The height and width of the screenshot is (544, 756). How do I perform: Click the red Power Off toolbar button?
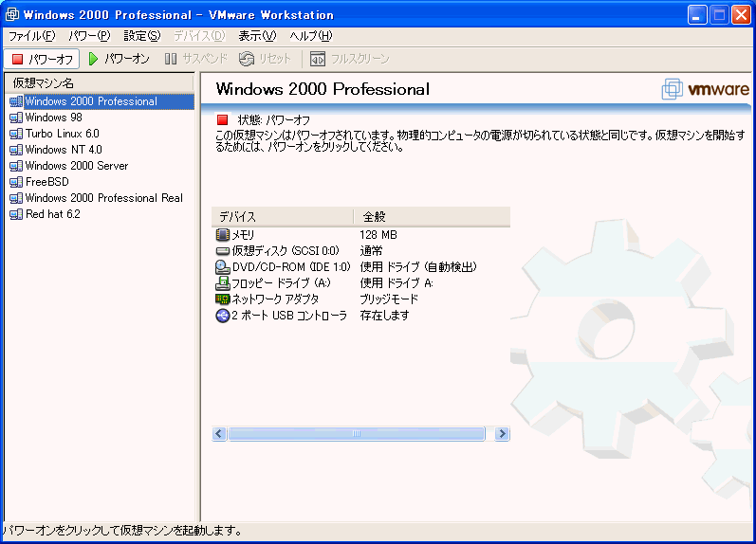click(x=42, y=59)
